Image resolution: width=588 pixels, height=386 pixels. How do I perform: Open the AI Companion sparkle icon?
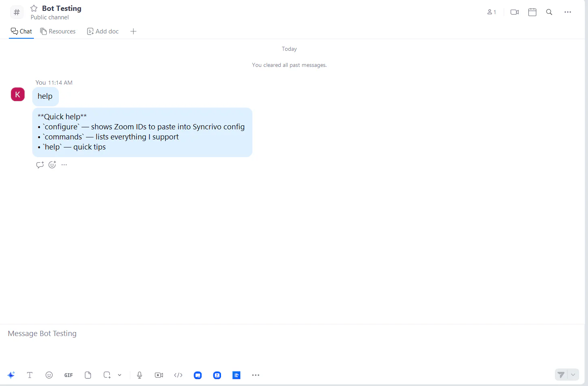pyautogui.click(x=11, y=375)
